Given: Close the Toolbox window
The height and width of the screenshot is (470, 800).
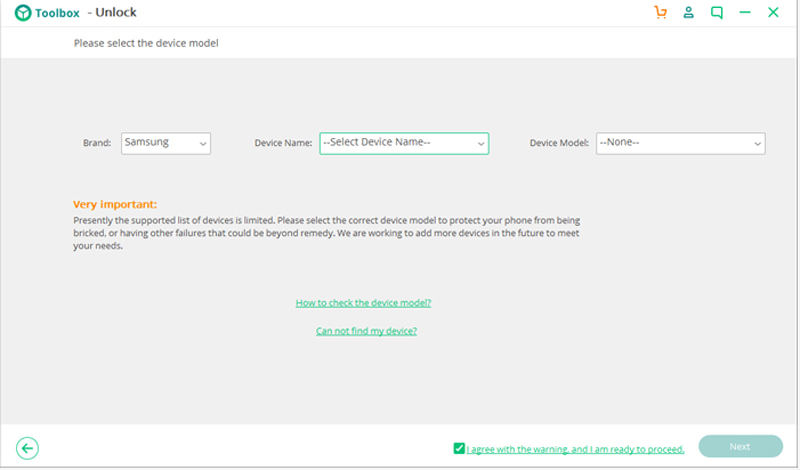Looking at the screenshot, I should [x=773, y=12].
